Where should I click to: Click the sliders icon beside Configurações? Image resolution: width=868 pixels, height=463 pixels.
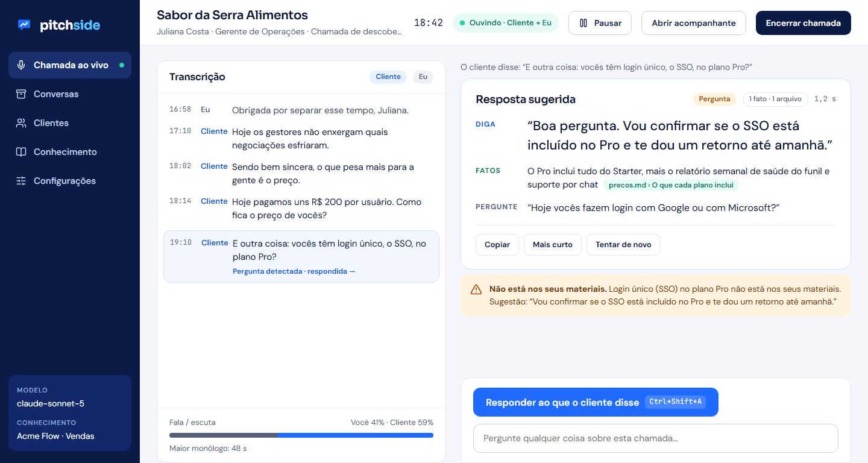21,181
